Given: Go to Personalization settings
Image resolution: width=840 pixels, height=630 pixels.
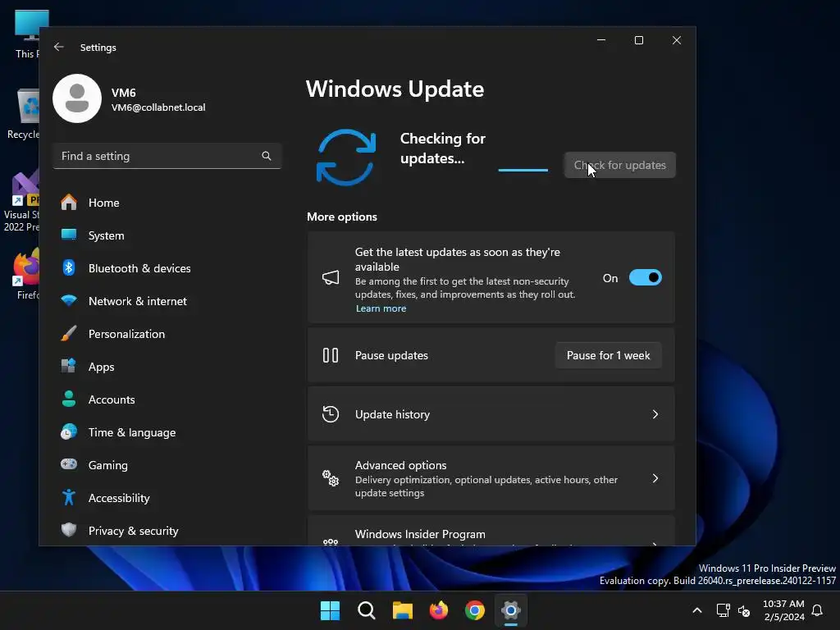Looking at the screenshot, I should coord(126,334).
